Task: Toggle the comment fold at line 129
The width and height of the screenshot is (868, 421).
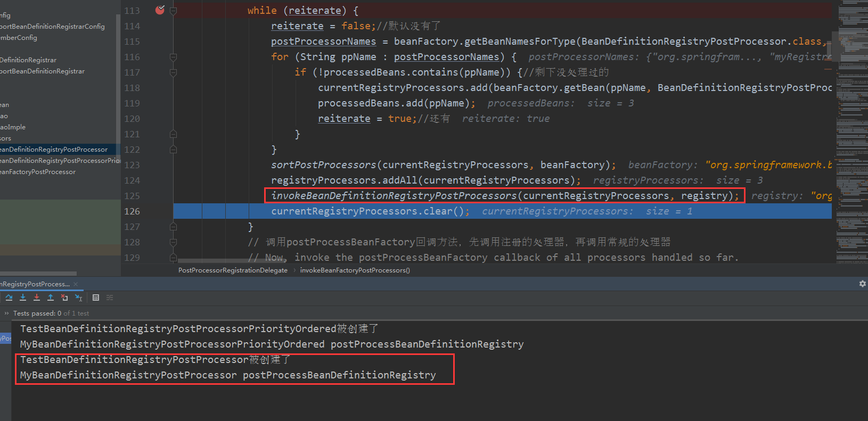Action: pyautogui.click(x=173, y=258)
